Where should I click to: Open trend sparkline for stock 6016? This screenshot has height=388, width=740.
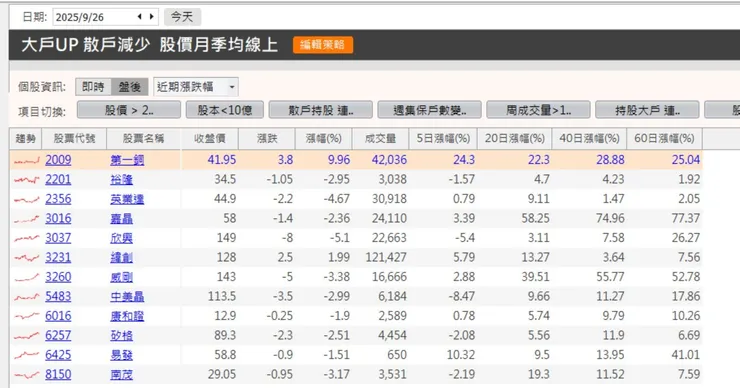[x=26, y=316]
